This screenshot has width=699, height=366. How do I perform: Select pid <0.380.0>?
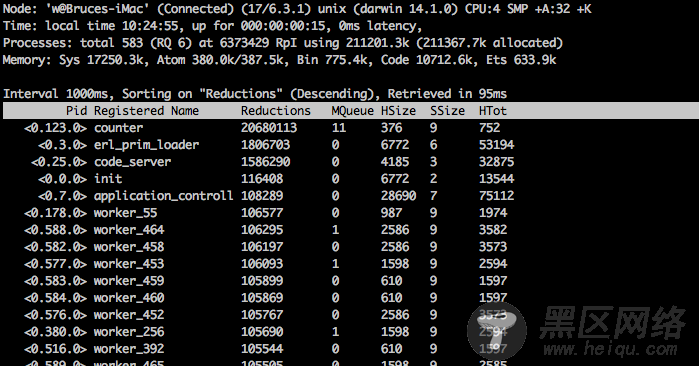click(55, 332)
